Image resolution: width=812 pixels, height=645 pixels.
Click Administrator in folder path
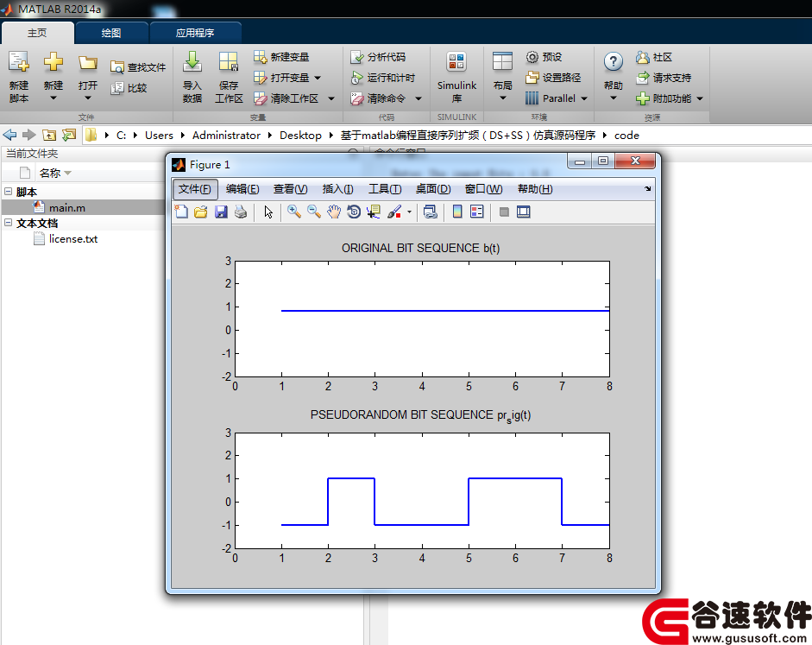pyautogui.click(x=226, y=136)
